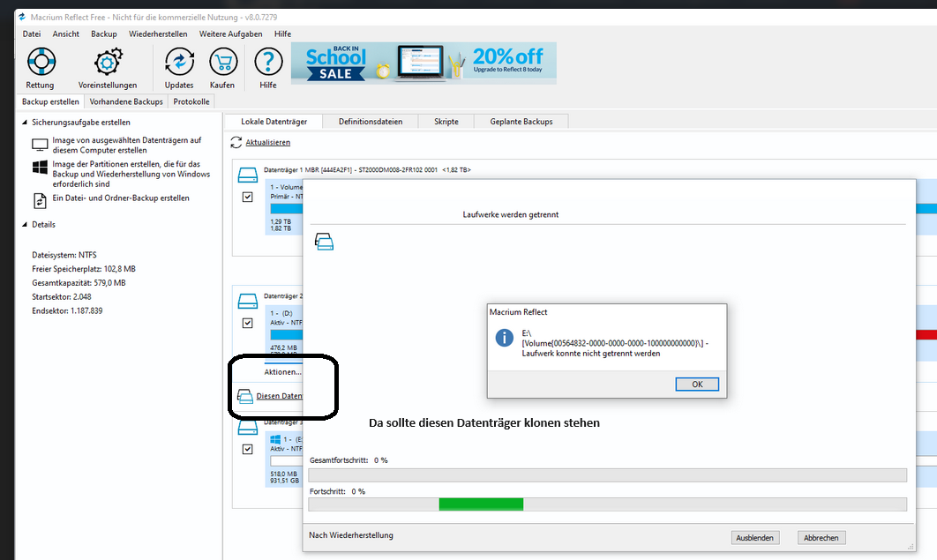Screen dimensions: 937x560
Task: Collapse the Sicherungsaufgabe erstellen section
Action: (25, 123)
